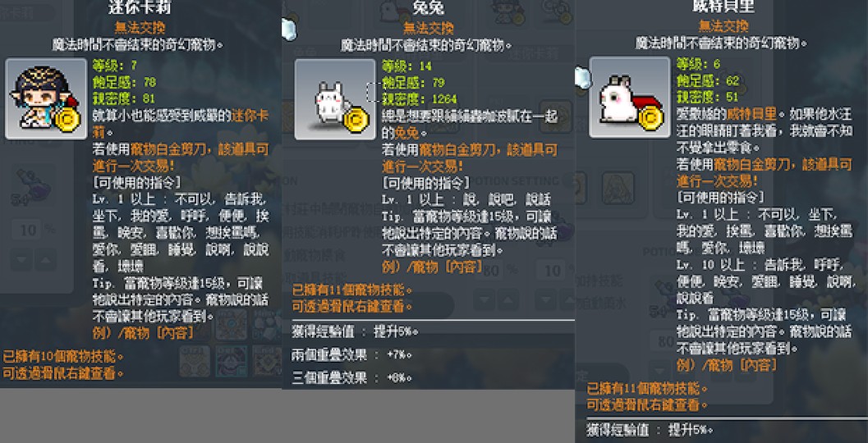Click the ice crystal at 兔兔 tooltip's top-left edge
This screenshot has width=868, height=443.
tap(288, 30)
